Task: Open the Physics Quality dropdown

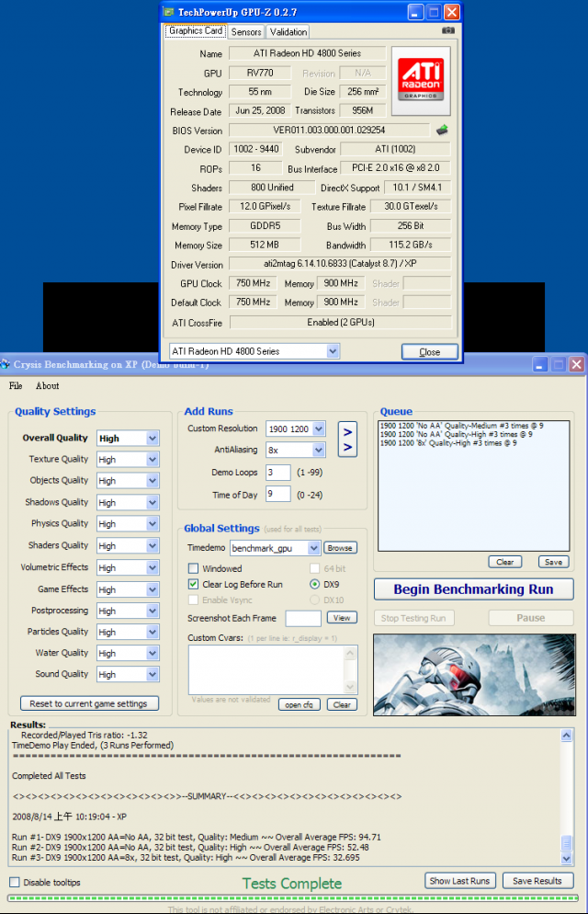Action: 153,524
